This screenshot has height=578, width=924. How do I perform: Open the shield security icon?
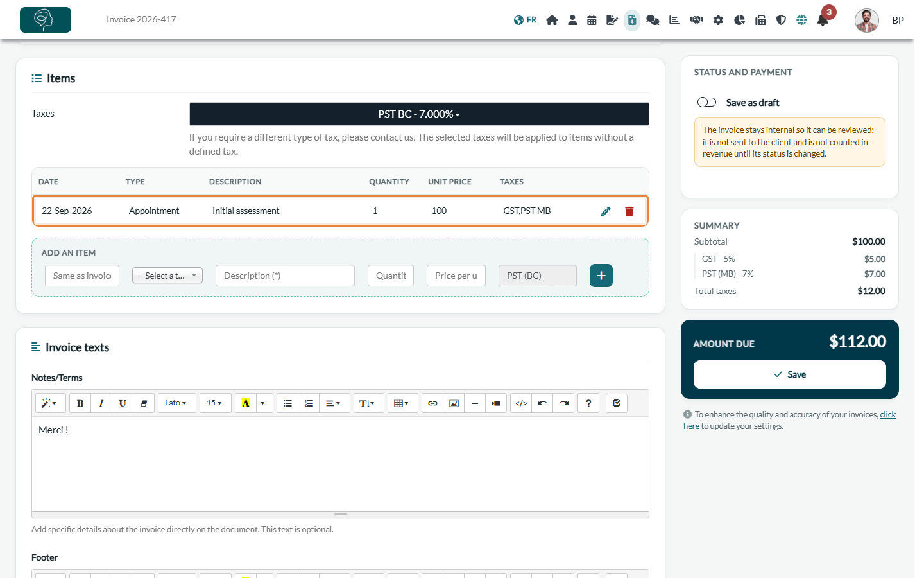click(781, 20)
